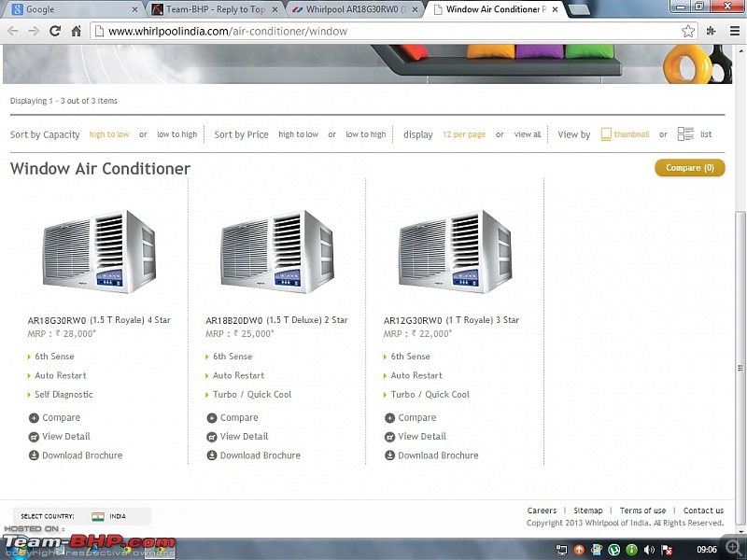Open the Contact us footer link
This screenshot has width=747, height=560.
[x=703, y=511]
